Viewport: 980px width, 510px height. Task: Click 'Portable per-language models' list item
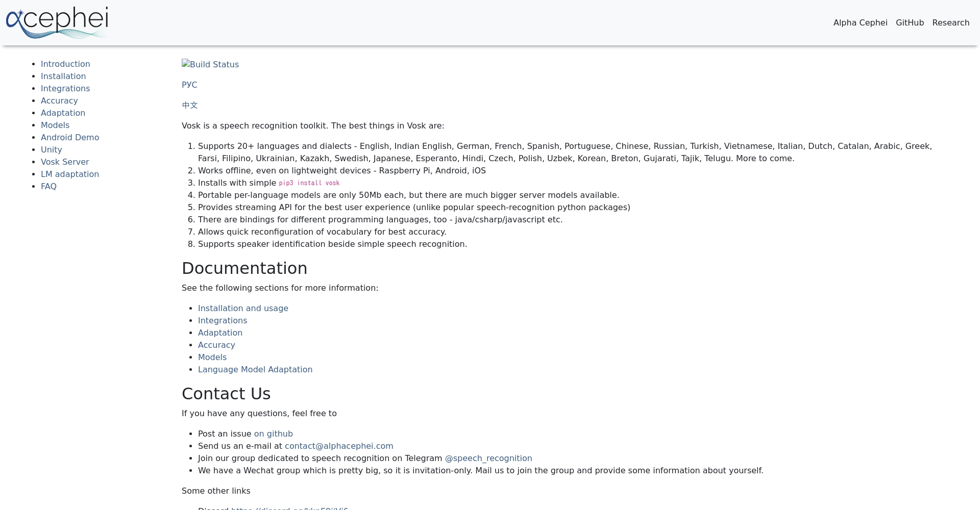[x=408, y=195]
